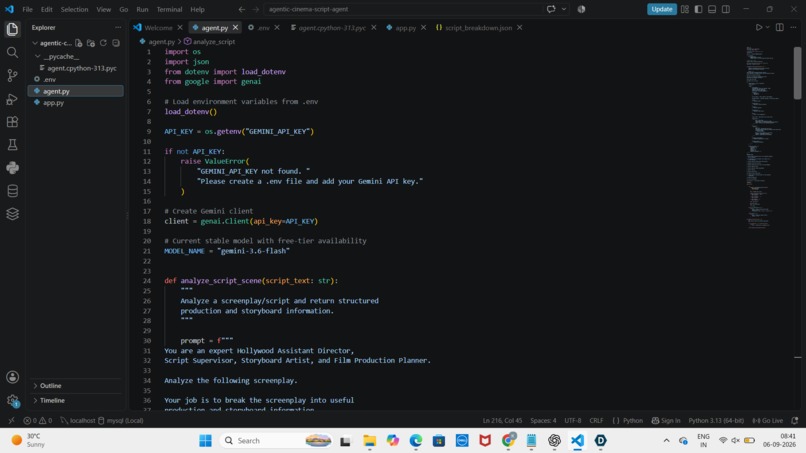This screenshot has height=453, width=806.
Task: Collapse all folders in Explorer
Action: [116, 43]
